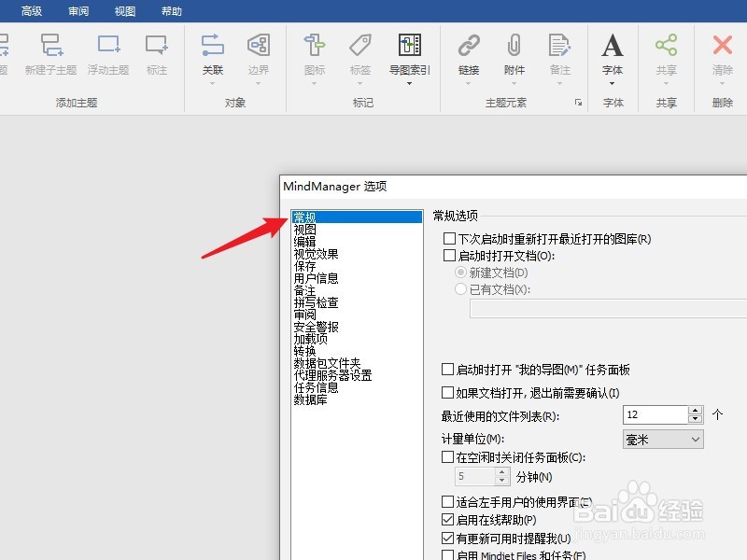Increase the recent files list count
Image resolution: width=747 pixels, height=560 pixels.
click(x=695, y=411)
